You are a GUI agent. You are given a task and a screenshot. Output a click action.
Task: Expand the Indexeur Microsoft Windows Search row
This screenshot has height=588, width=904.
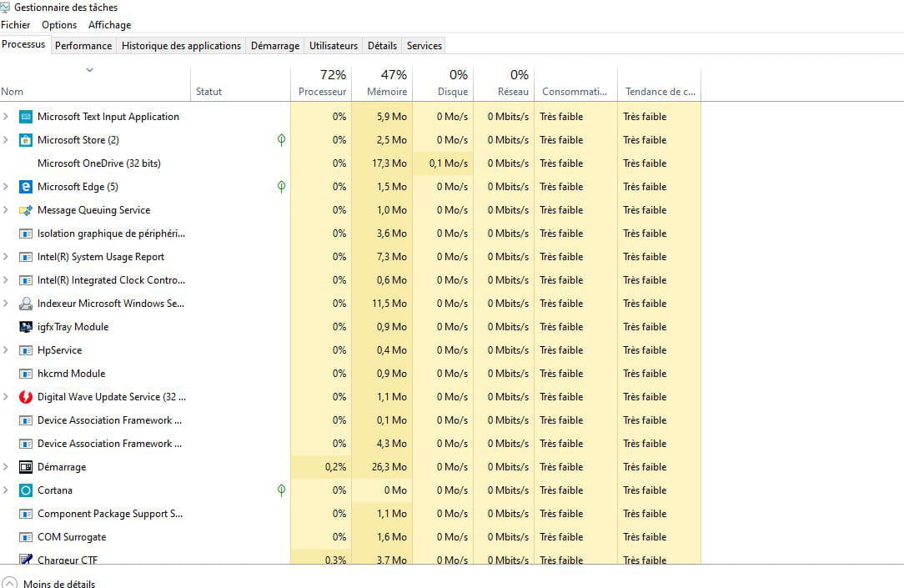(6, 304)
